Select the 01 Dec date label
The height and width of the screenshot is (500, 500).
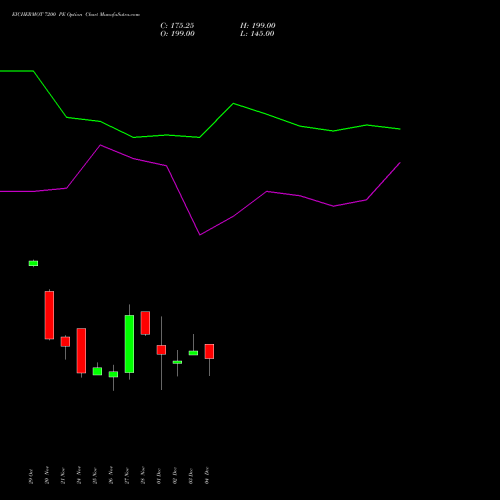[x=159, y=476]
